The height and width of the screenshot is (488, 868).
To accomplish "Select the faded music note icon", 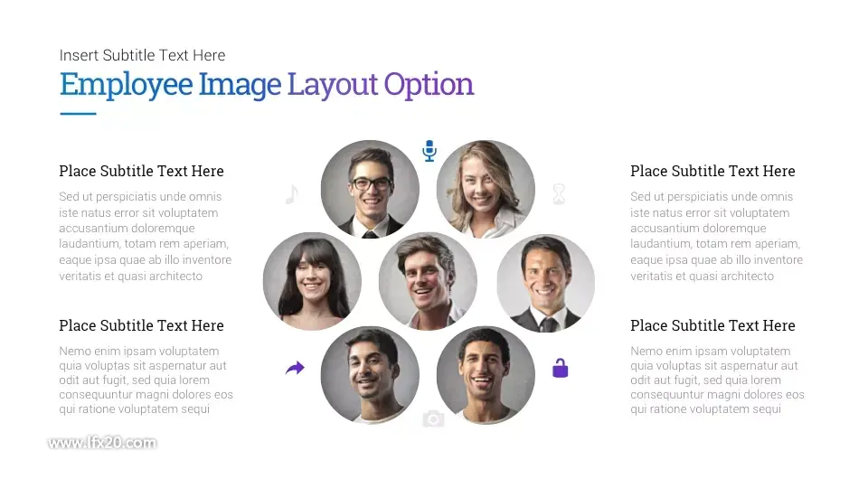I will click(x=292, y=194).
